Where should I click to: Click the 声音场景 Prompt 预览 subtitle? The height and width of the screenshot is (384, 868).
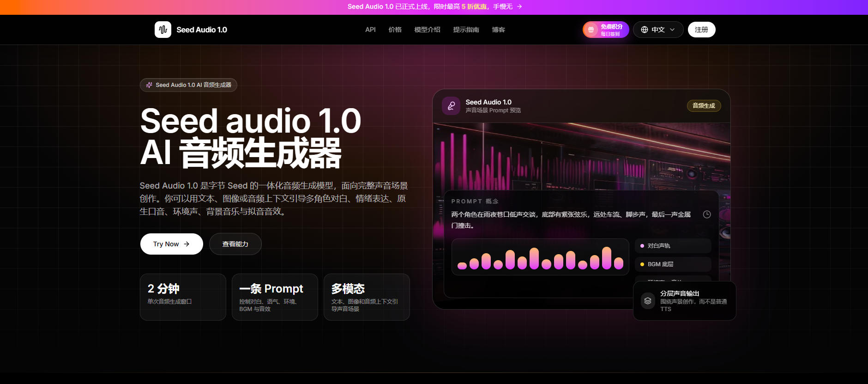493,110
